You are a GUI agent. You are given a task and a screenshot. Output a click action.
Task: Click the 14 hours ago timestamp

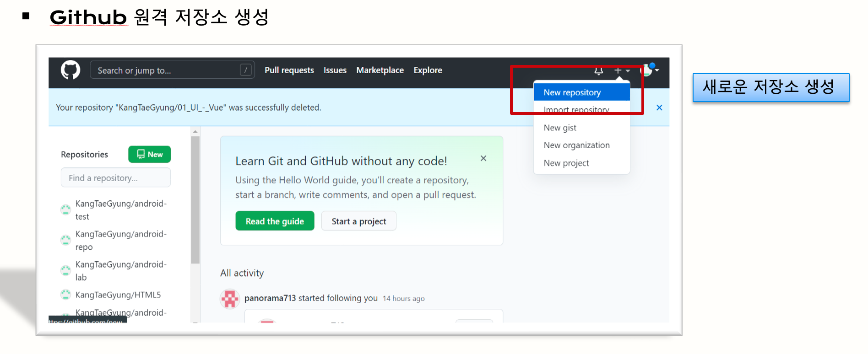pyautogui.click(x=404, y=299)
